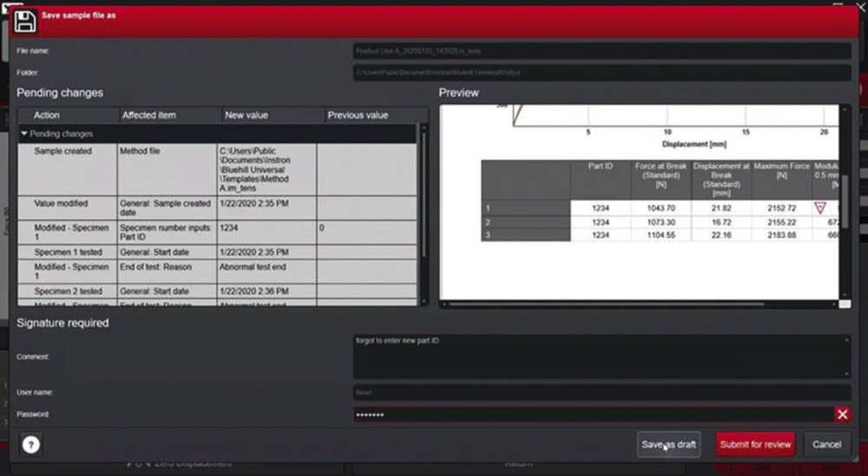Click the 'General: Sample created date' cell

(167, 208)
